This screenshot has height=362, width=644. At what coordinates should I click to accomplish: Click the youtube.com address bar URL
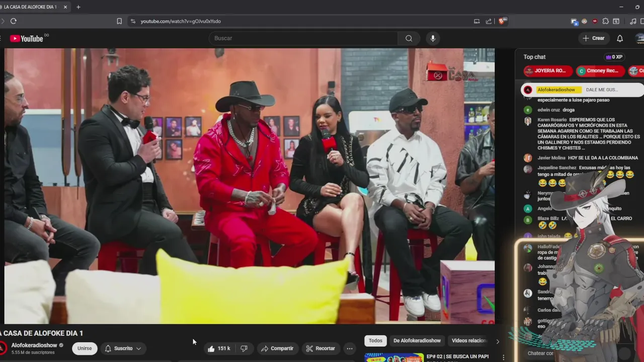[181, 21]
